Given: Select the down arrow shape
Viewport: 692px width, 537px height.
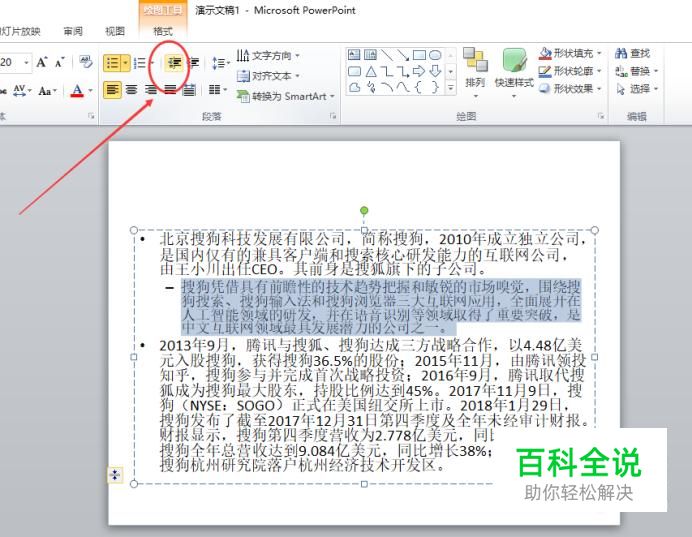Looking at the screenshot, I should coord(435,71).
